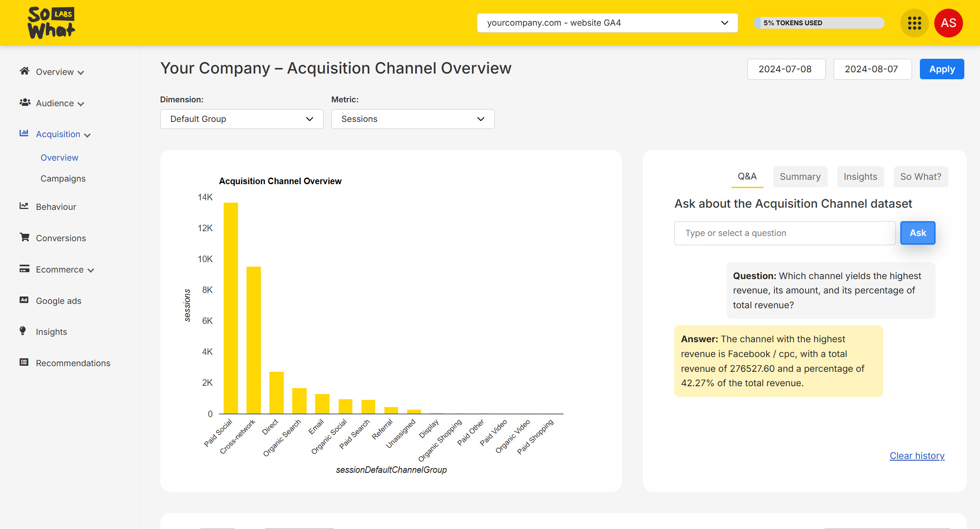Focus the Type or select a question field
The image size is (980, 529).
785,233
